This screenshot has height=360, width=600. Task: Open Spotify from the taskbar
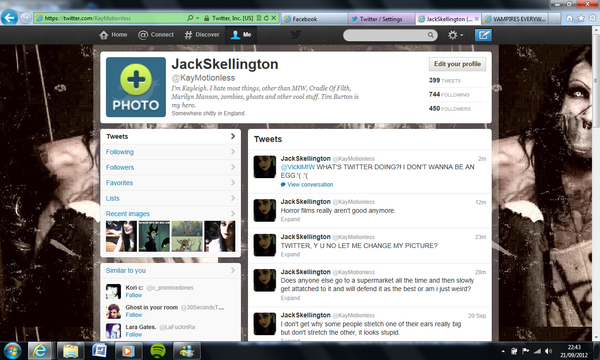pyautogui.click(x=158, y=350)
